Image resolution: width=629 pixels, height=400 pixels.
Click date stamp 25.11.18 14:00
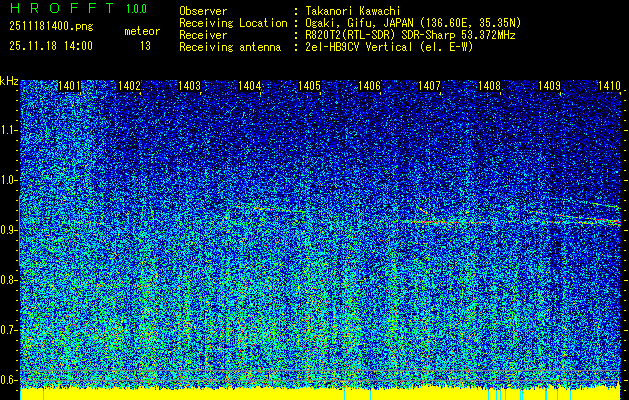pyautogui.click(x=51, y=46)
